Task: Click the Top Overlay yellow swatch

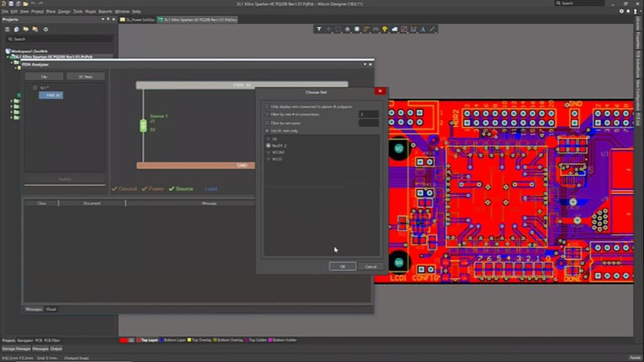Action: tap(189, 341)
